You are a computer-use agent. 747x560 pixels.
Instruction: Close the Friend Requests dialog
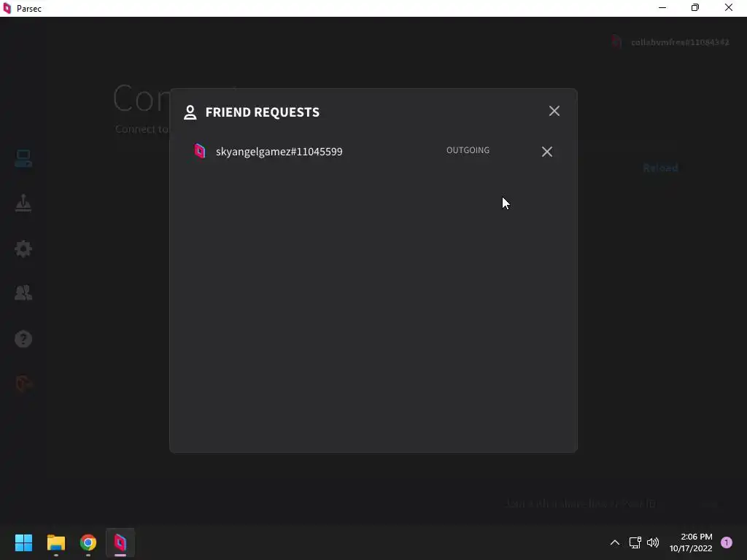tap(554, 111)
